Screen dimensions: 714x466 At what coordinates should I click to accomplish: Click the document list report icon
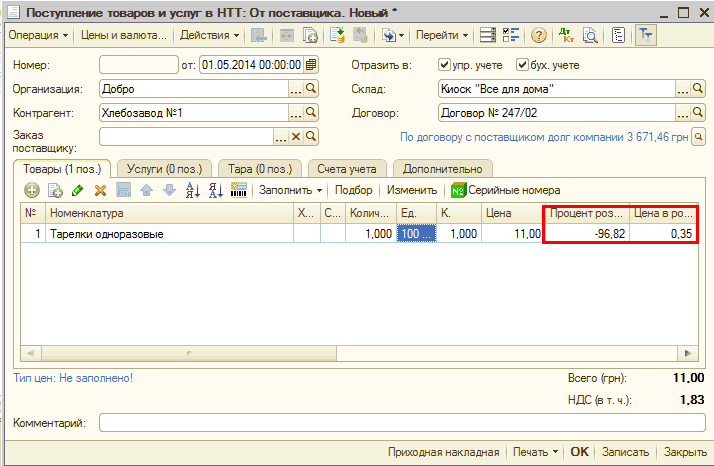point(618,35)
